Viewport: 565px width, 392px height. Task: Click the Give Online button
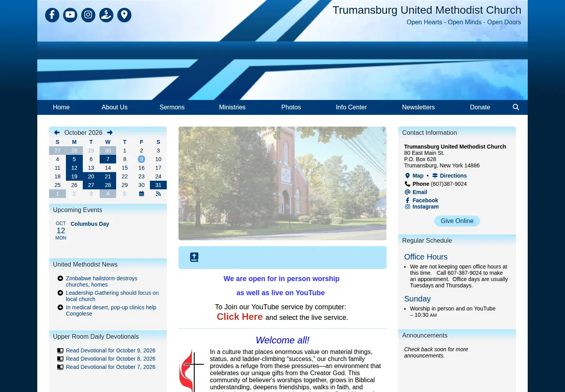(457, 221)
